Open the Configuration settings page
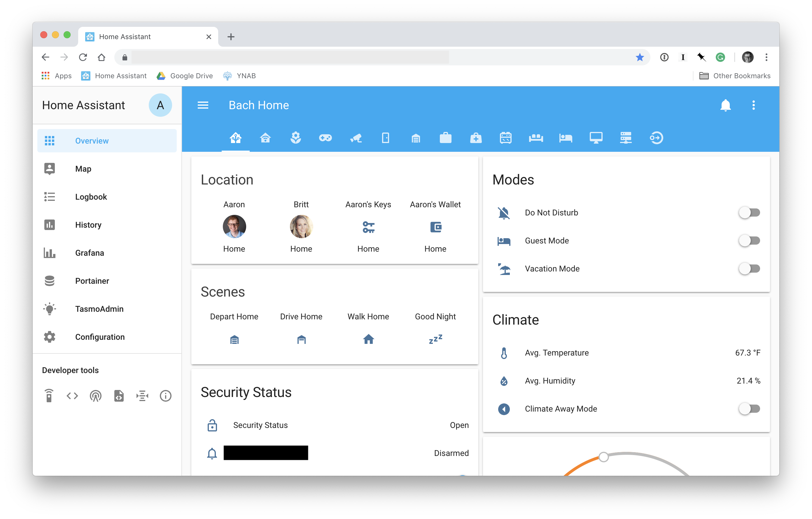This screenshot has height=519, width=812. 99,337
